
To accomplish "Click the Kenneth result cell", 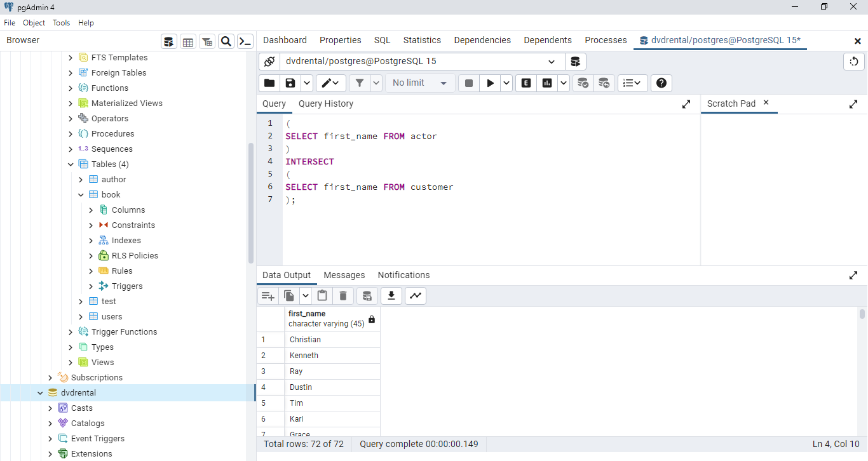I will click(x=332, y=356).
